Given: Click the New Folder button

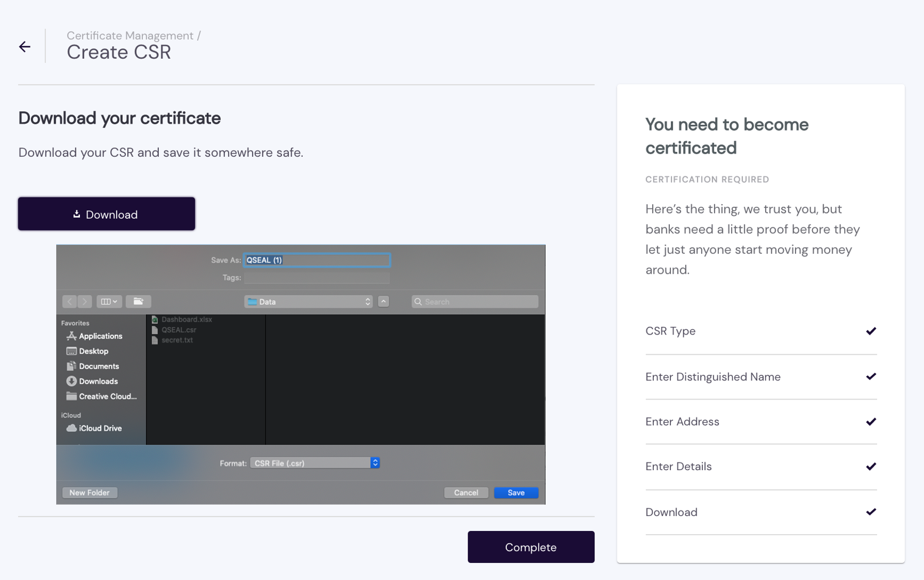Looking at the screenshot, I should (x=89, y=492).
